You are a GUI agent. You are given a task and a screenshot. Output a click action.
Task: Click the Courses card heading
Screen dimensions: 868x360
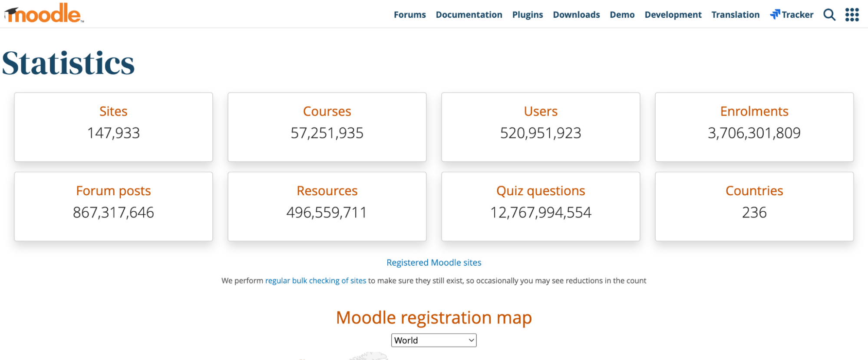(327, 111)
